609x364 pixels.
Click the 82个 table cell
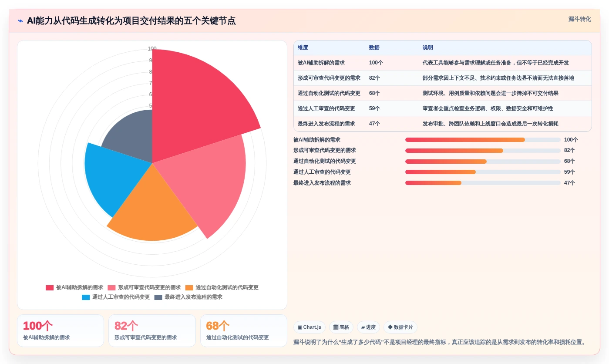click(374, 78)
